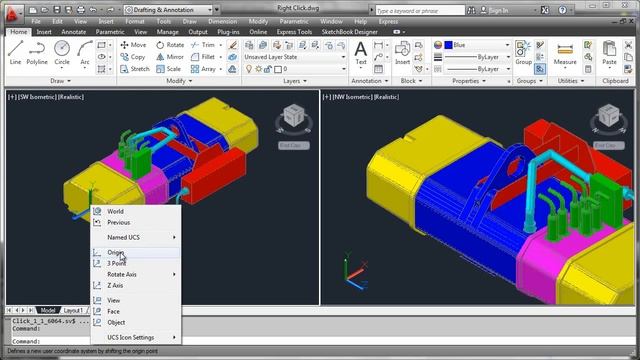Click the Insert block tool
The image size is (640, 360).
(402, 53)
